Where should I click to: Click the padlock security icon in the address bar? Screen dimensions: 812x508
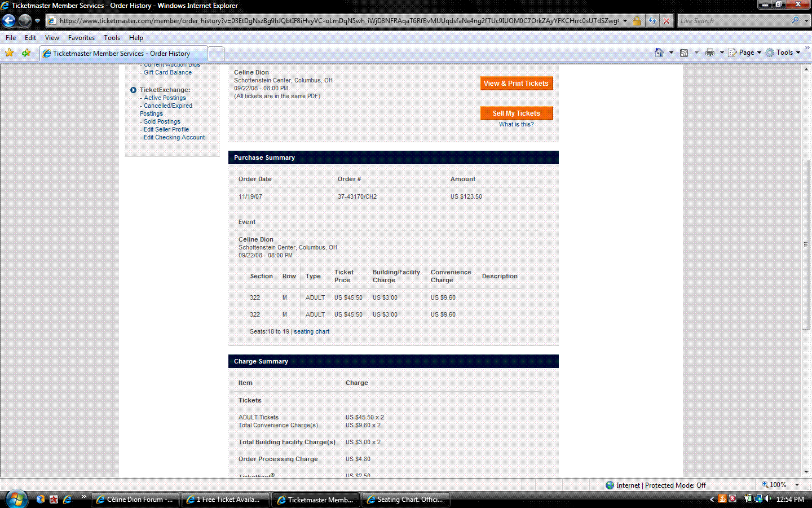point(637,21)
